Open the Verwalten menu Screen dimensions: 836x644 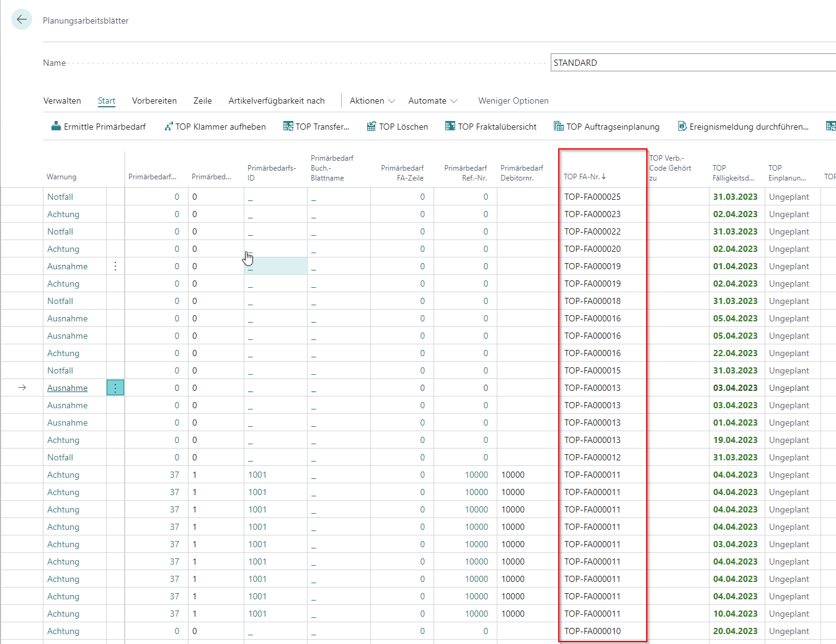tap(62, 101)
